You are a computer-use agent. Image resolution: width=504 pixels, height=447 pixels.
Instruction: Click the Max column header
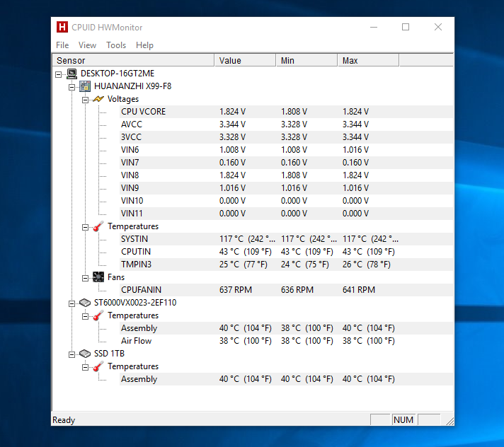pos(368,60)
